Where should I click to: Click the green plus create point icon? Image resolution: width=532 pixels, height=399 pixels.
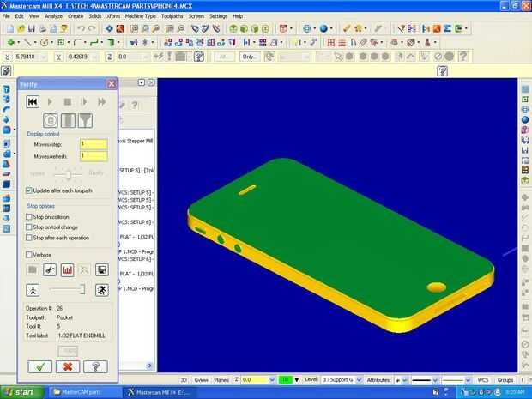click(x=10, y=43)
